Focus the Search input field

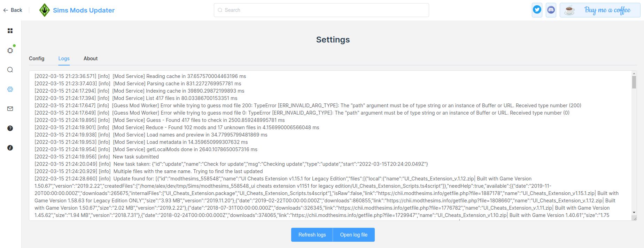321,10
